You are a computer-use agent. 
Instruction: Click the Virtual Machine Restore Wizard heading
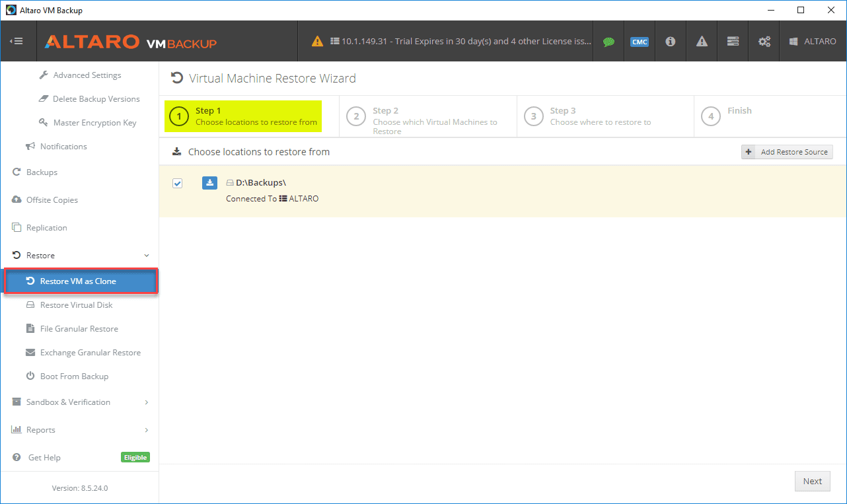(272, 79)
